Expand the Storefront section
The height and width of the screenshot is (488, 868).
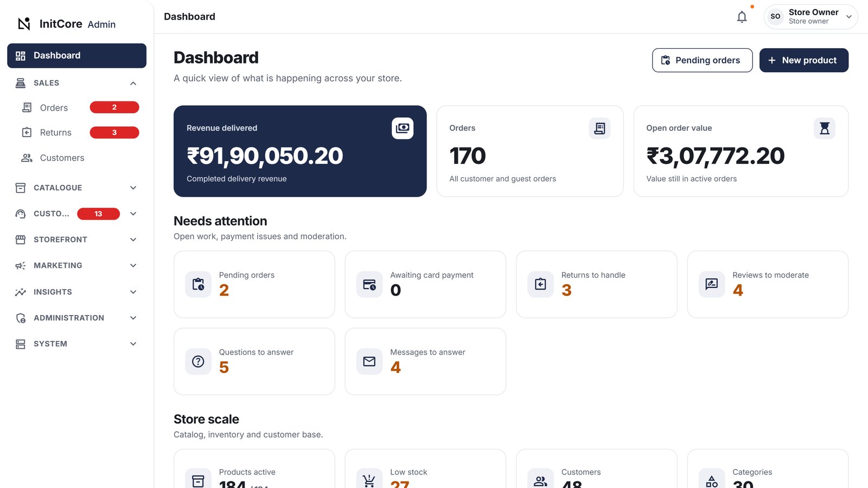pyautogui.click(x=76, y=240)
